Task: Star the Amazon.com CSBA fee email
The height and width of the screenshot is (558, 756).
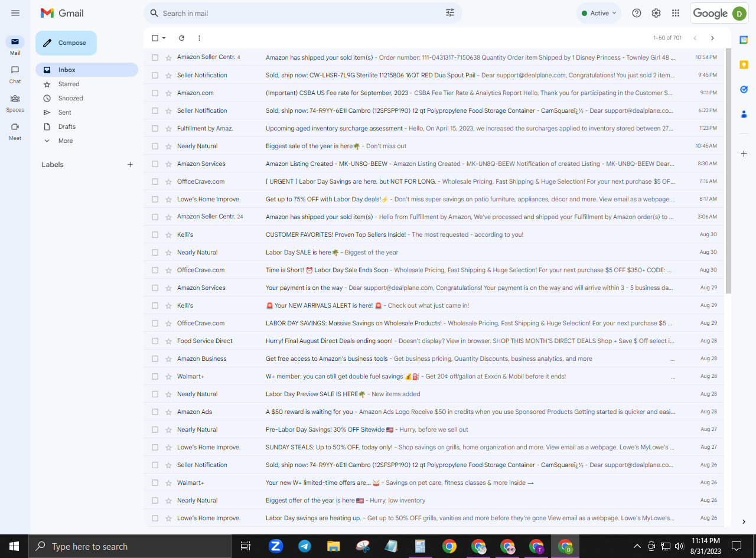Action: [168, 93]
